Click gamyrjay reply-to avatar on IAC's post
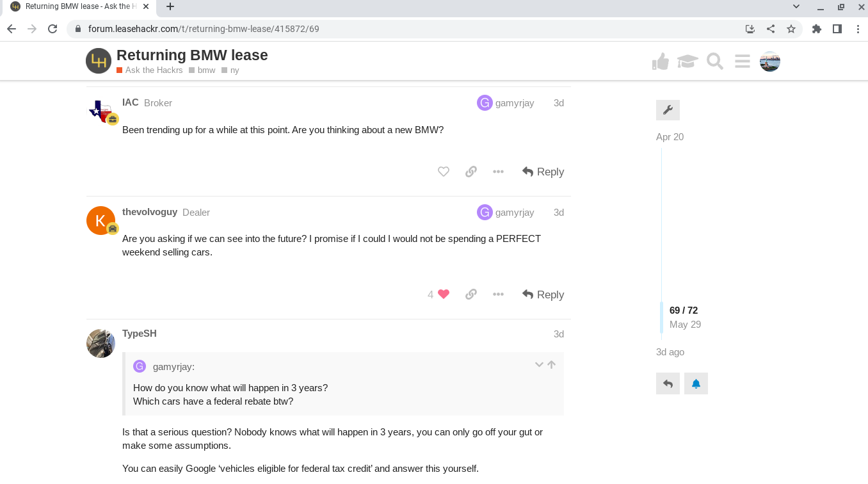 pyautogui.click(x=485, y=102)
